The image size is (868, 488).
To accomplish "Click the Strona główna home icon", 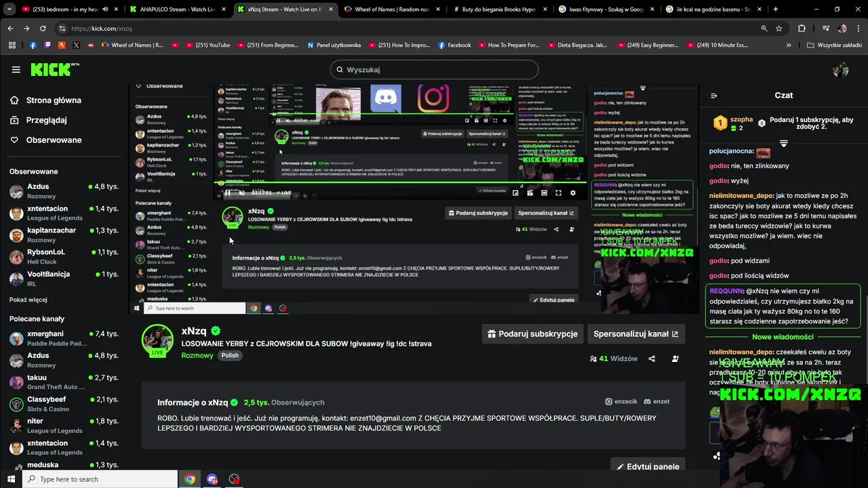I will pos(14,100).
